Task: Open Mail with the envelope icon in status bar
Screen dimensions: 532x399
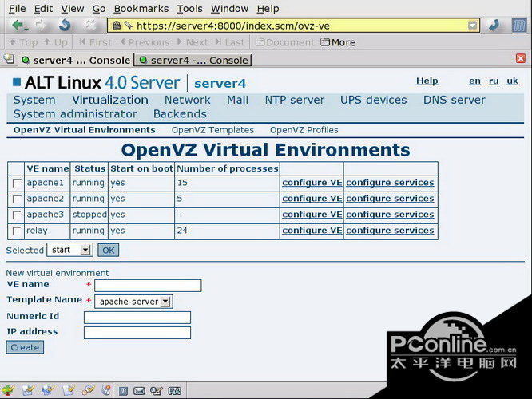Action: pyautogui.click(x=139, y=391)
